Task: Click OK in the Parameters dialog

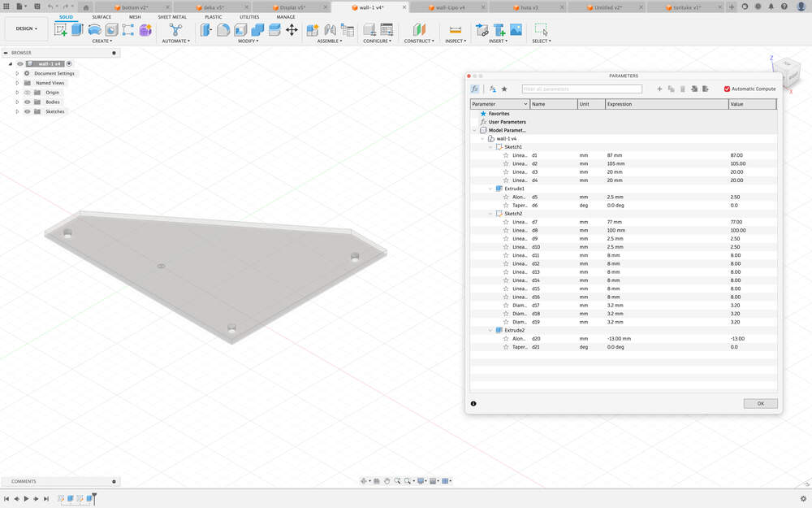Action: coord(760,403)
